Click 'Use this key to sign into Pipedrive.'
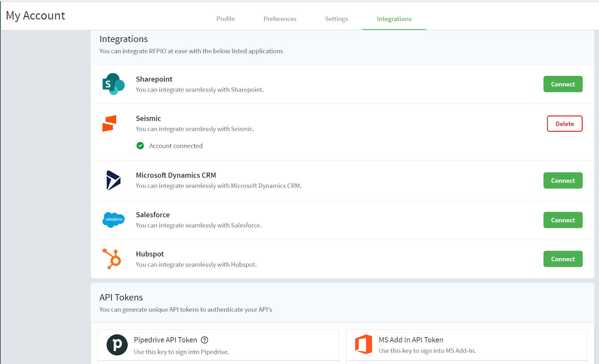 pos(181,352)
